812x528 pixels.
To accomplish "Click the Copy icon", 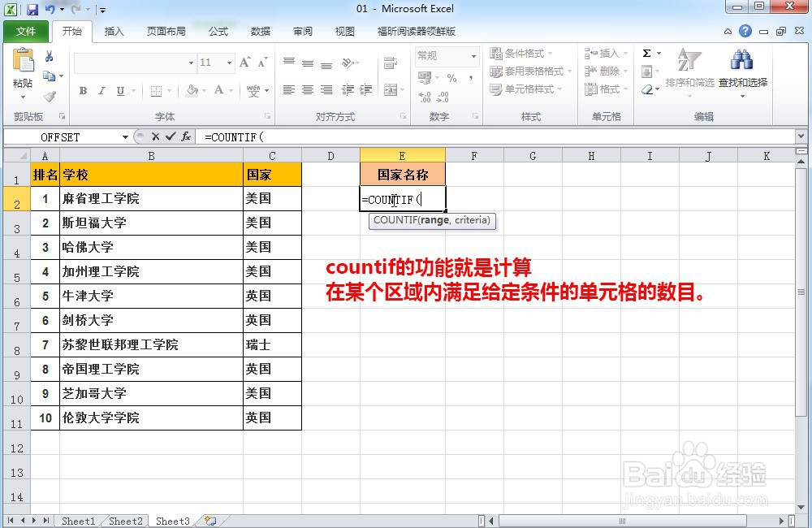I will point(50,76).
